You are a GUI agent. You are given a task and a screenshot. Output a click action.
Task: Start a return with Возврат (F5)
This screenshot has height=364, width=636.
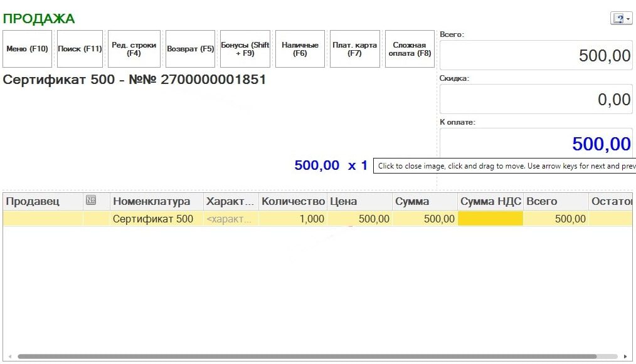coord(191,49)
